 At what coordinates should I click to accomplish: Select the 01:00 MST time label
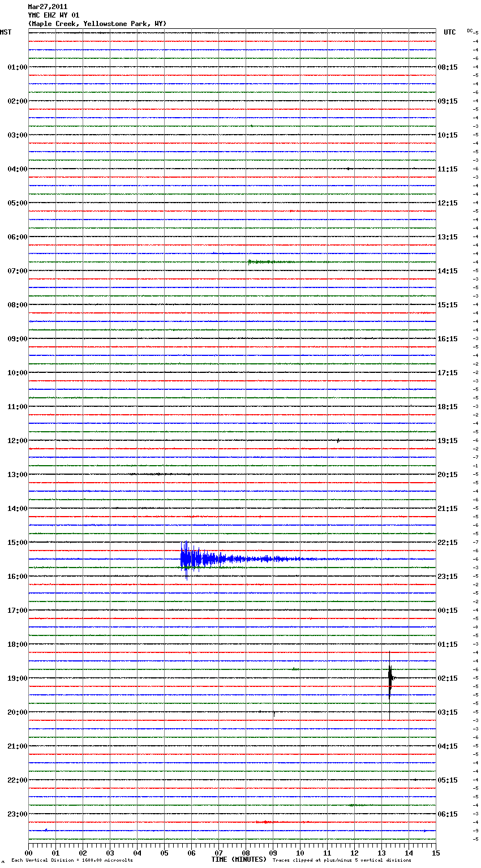coord(18,67)
